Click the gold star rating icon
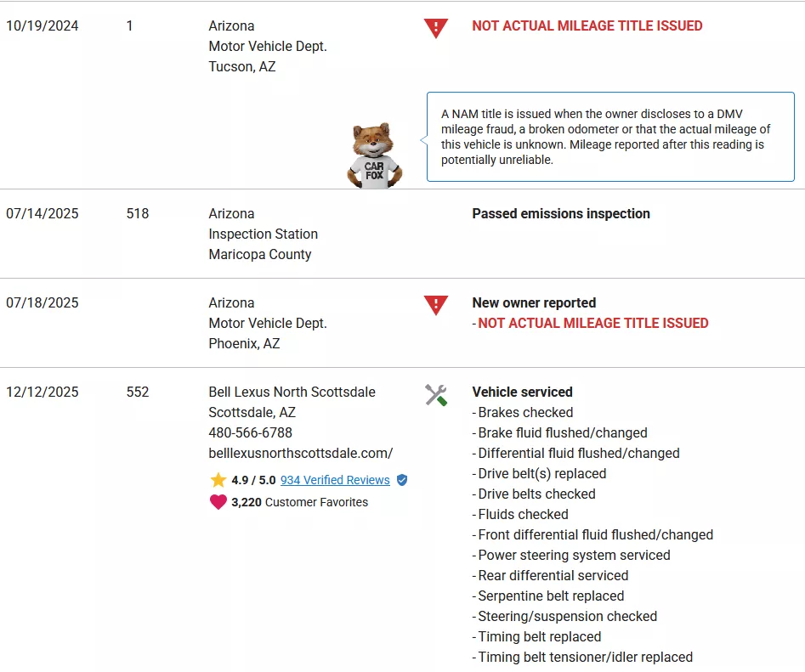 [x=218, y=480]
